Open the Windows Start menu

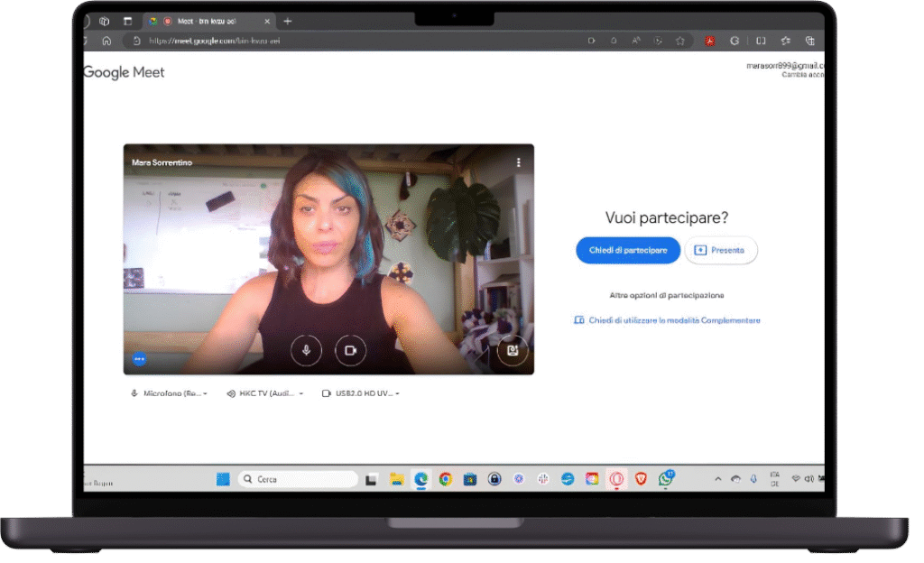point(223,479)
